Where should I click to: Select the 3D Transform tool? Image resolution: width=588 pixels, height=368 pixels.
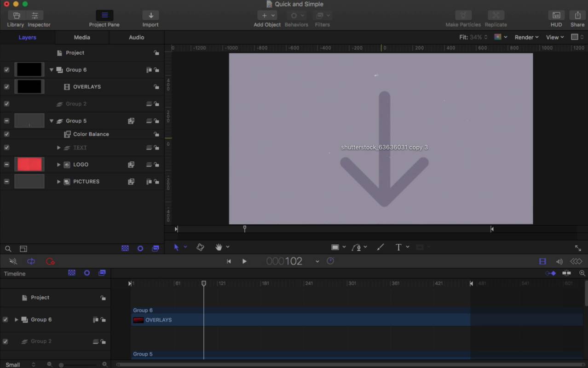pyautogui.click(x=200, y=247)
